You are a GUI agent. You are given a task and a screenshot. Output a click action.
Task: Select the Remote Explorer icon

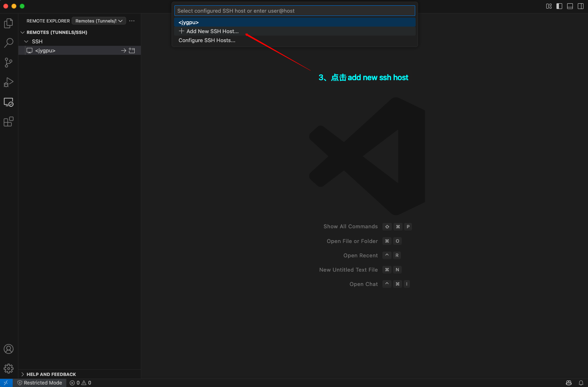click(9, 102)
